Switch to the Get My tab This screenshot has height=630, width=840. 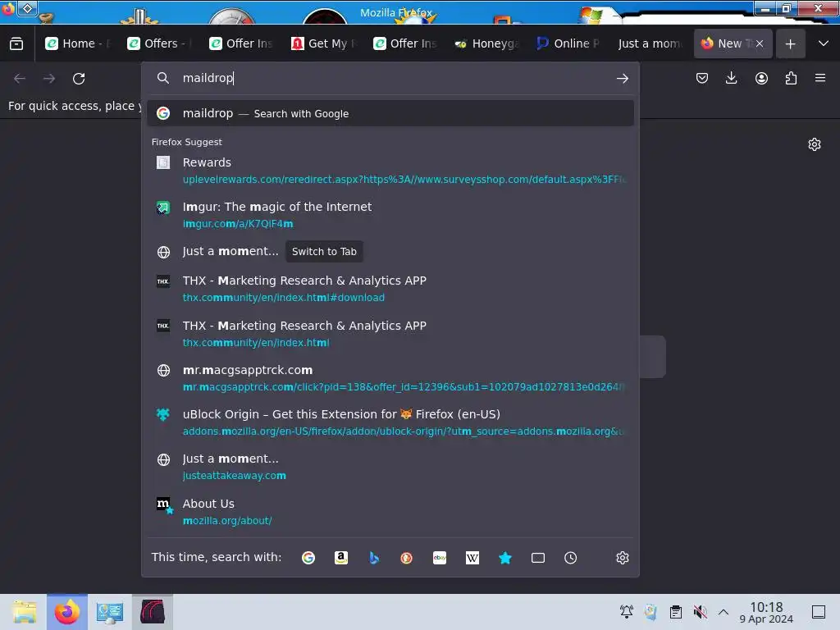[x=323, y=43]
